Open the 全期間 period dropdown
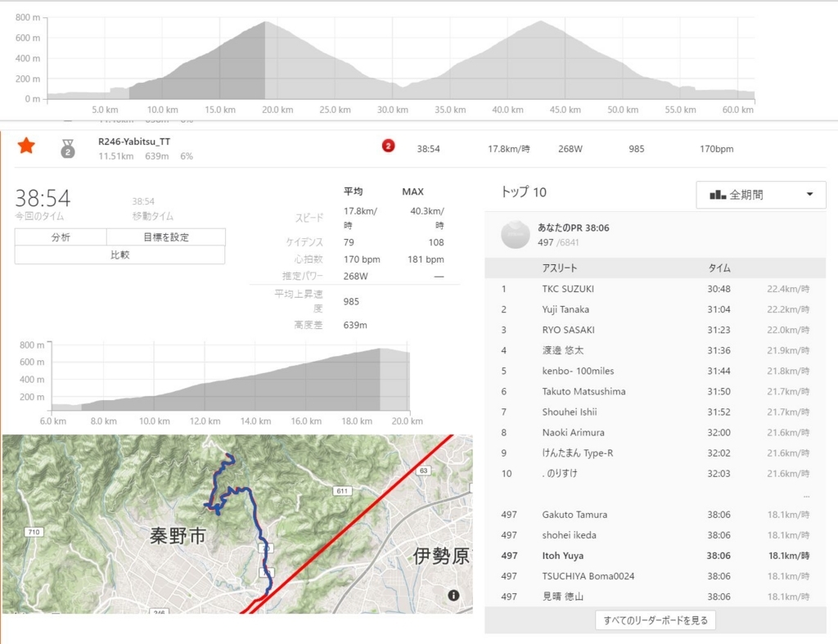The height and width of the screenshot is (644, 838). pyautogui.click(x=760, y=195)
